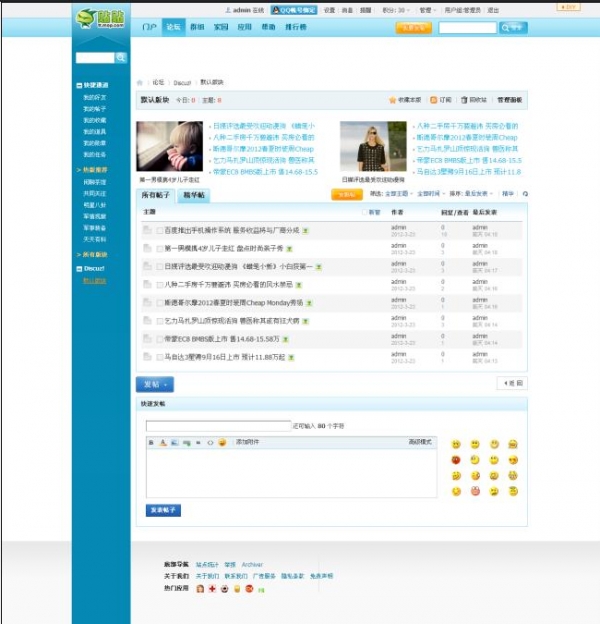The image size is (600, 624).
Task: Click the blue 发表帖子 submit button
Action: pos(163,510)
